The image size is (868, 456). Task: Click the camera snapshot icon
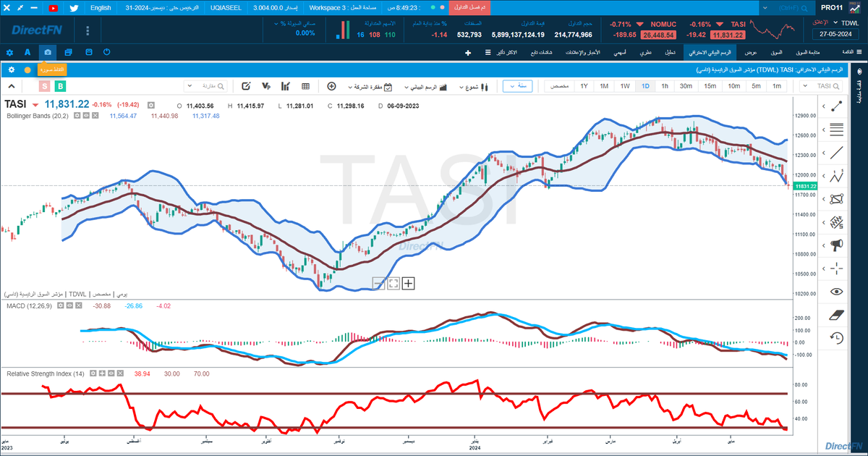(48, 52)
